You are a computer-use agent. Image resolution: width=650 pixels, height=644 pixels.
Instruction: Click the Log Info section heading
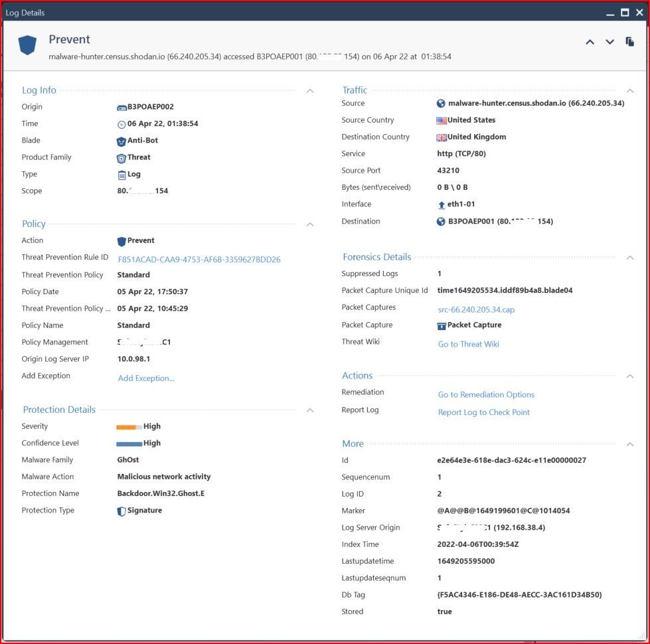(x=39, y=90)
